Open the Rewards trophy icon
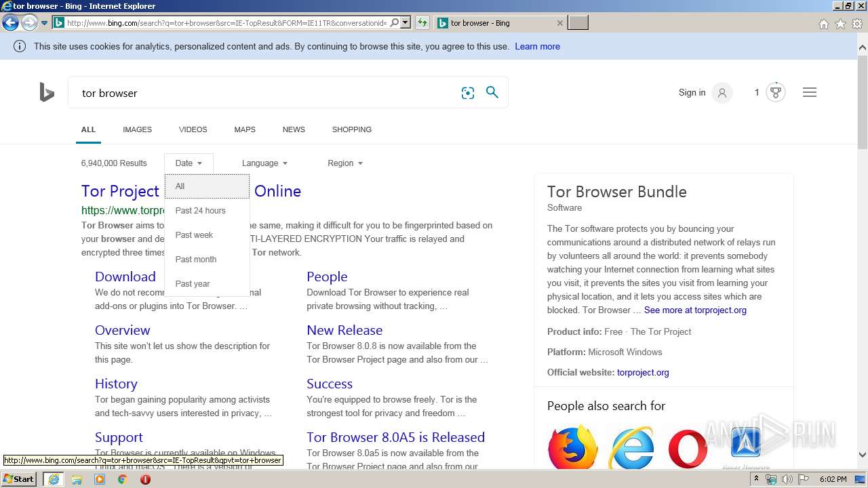 point(776,92)
